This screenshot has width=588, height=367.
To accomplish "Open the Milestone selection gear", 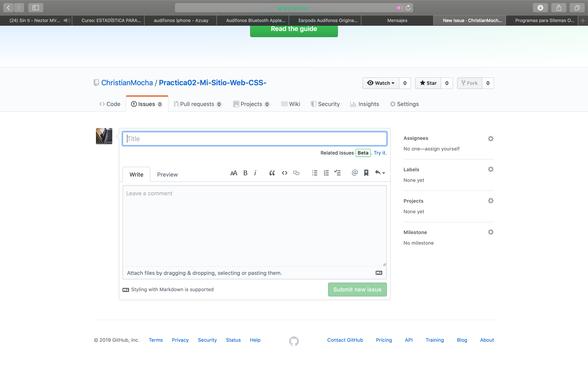I will point(491,232).
